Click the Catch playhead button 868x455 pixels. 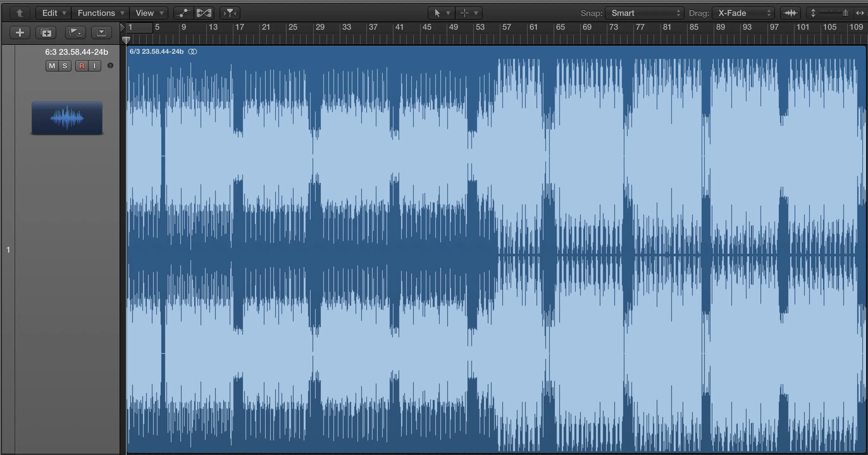(x=230, y=13)
